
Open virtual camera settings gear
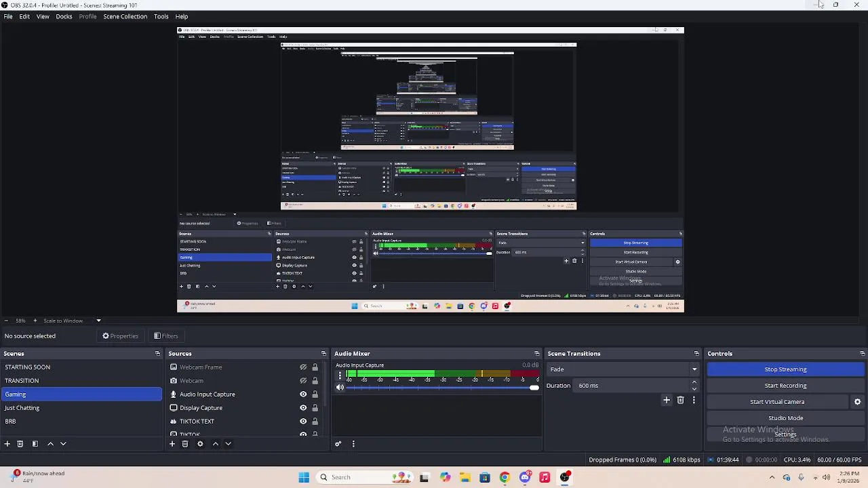(857, 402)
